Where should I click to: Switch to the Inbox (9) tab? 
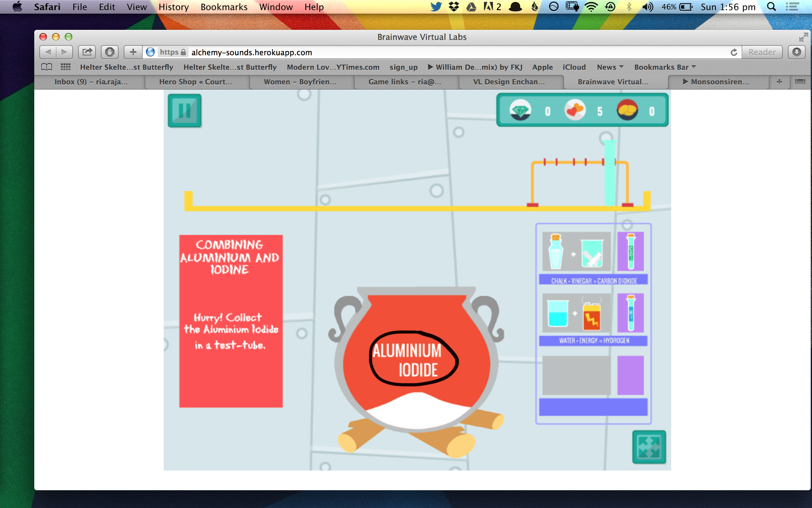91,82
